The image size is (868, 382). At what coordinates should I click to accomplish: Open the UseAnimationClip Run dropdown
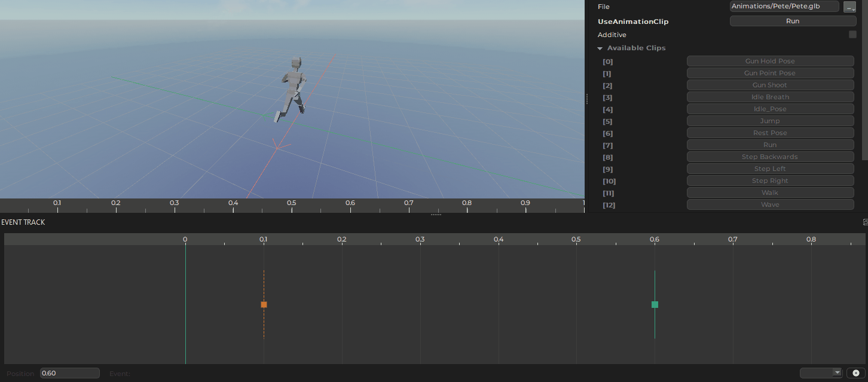tap(793, 21)
